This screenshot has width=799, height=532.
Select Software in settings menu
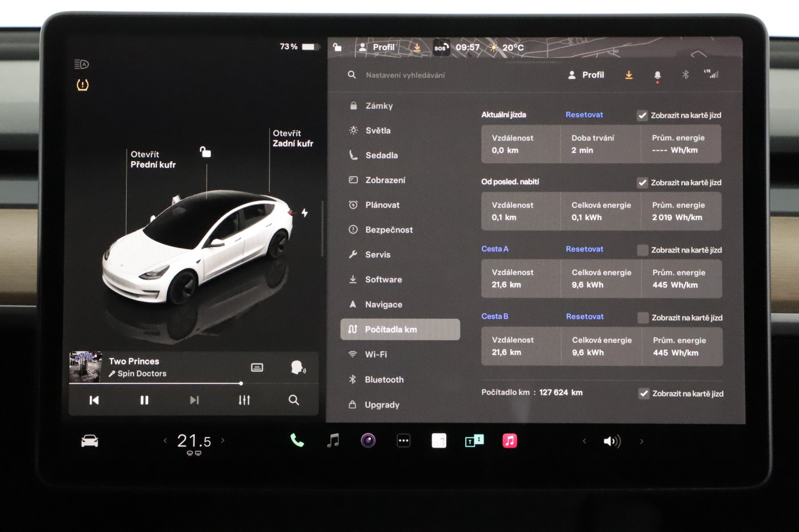click(383, 279)
